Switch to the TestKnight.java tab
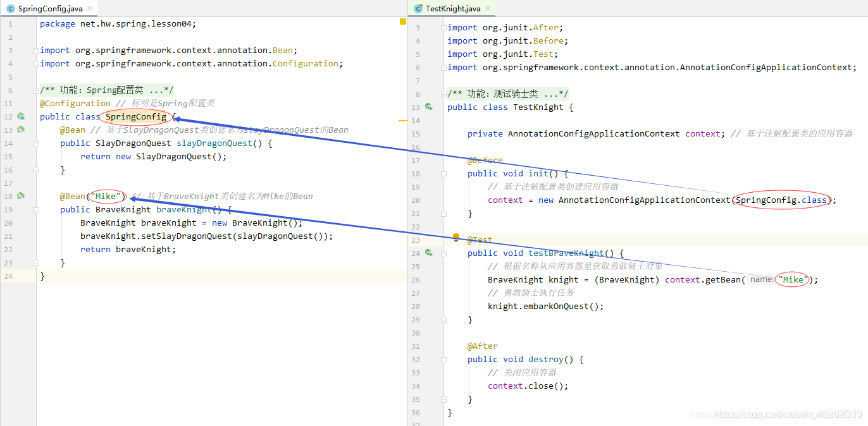The image size is (868, 426). coord(453,9)
